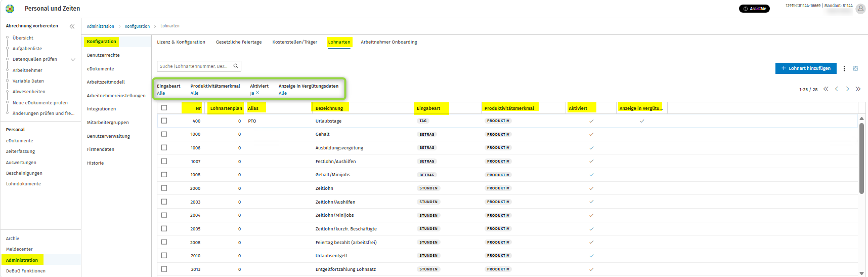Click Anzeige in Vergütungsdaten checkmark for Urlaubstage
The image size is (868, 277).
(x=642, y=121)
